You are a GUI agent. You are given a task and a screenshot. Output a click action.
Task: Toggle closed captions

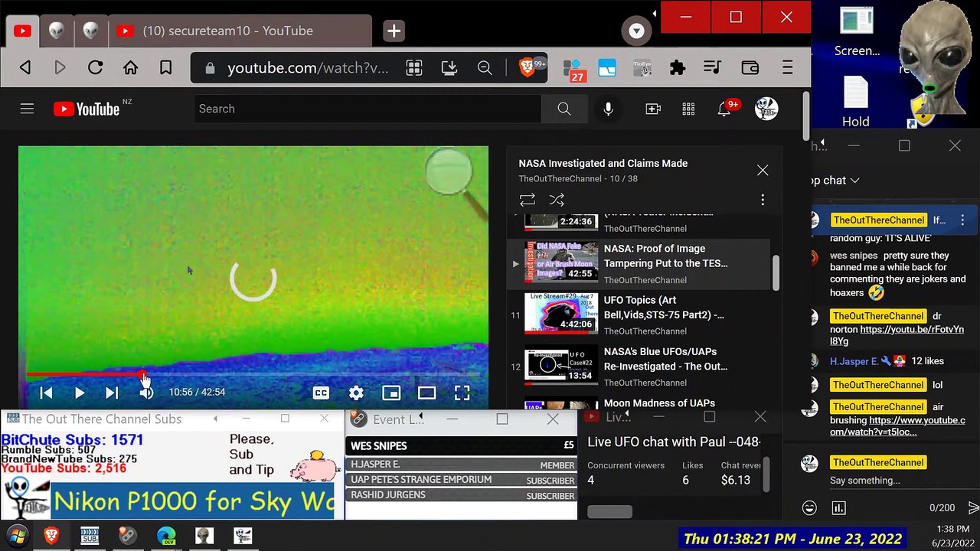321,393
